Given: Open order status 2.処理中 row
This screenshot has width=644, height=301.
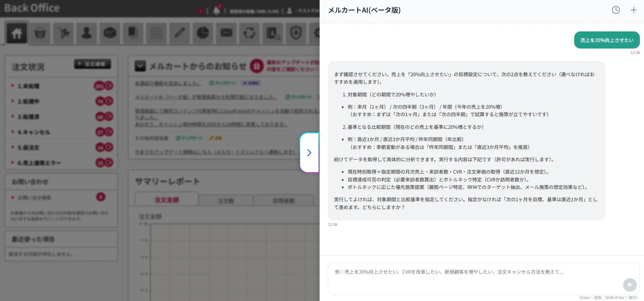Looking at the screenshot, I should click(x=62, y=101).
